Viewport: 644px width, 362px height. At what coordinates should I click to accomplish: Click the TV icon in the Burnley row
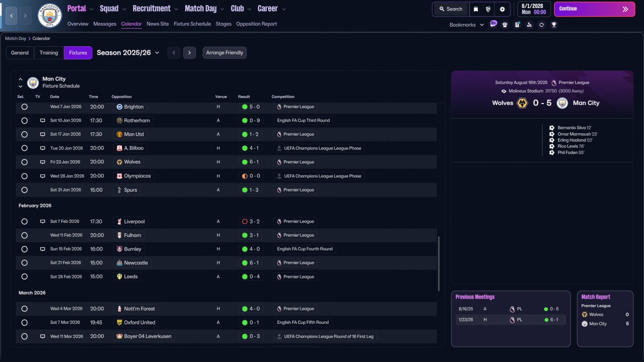point(43,249)
